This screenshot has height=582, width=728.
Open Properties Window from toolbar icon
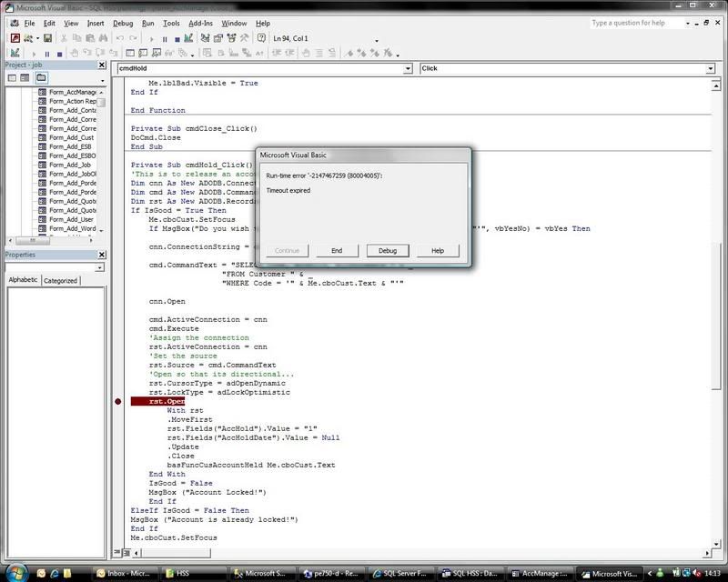[x=218, y=38]
